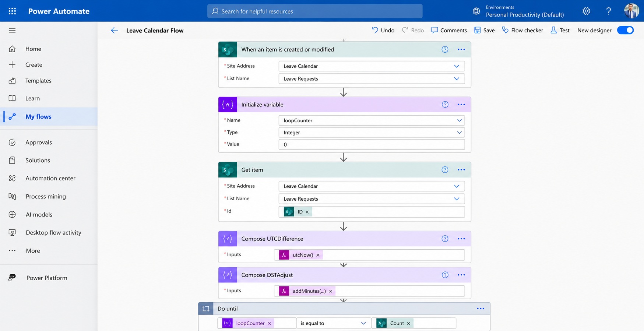Open the user profile picture
Viewport: 644px width, 331px height.
pyautogui.click(x=631, y=11)
